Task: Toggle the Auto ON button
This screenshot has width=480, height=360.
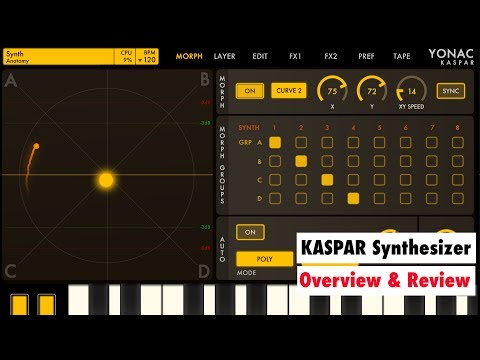Action: [250, 232]
